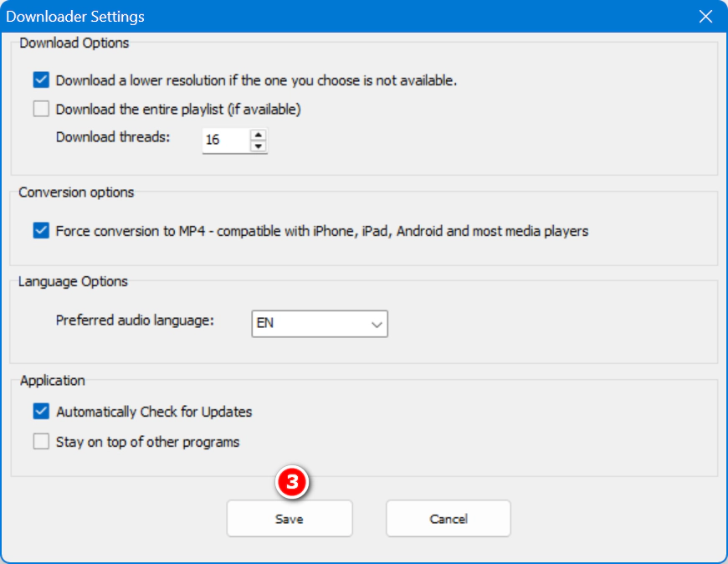Expand the audio language dropdown chevron
This screenshot has height=564, width=728.
(x=377, y=324)
